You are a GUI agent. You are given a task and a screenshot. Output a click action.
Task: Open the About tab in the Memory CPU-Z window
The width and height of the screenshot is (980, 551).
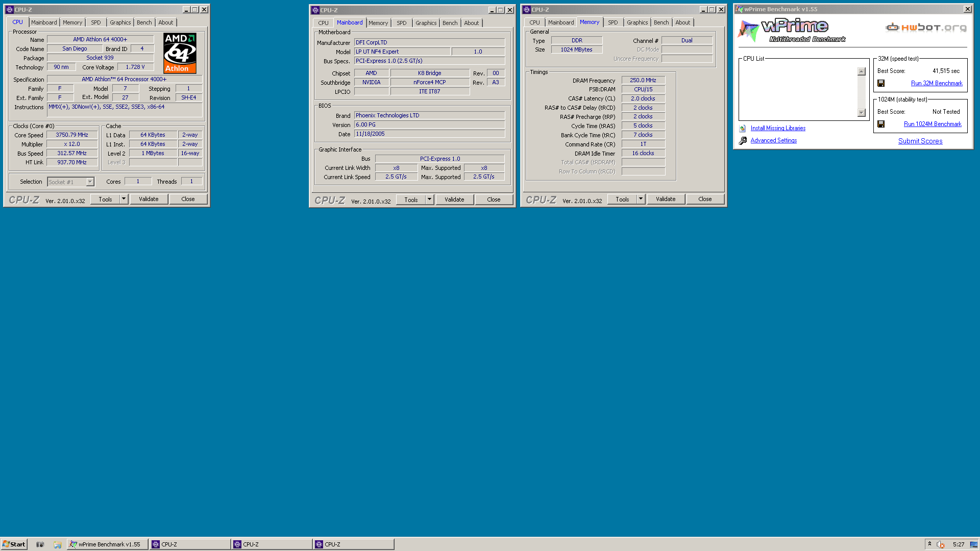pyautogui.click(x=682, y=22)
